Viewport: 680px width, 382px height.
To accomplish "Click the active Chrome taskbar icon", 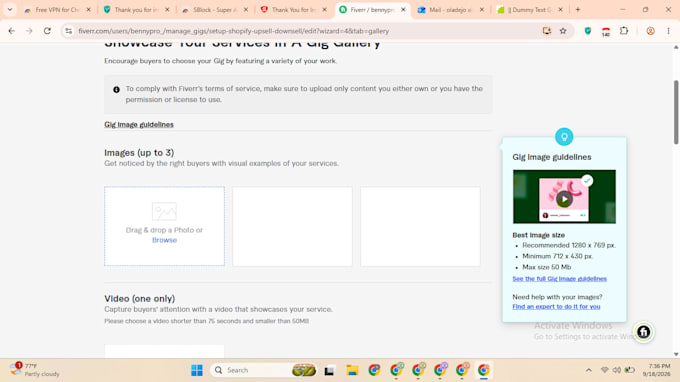I will point(484,370).
